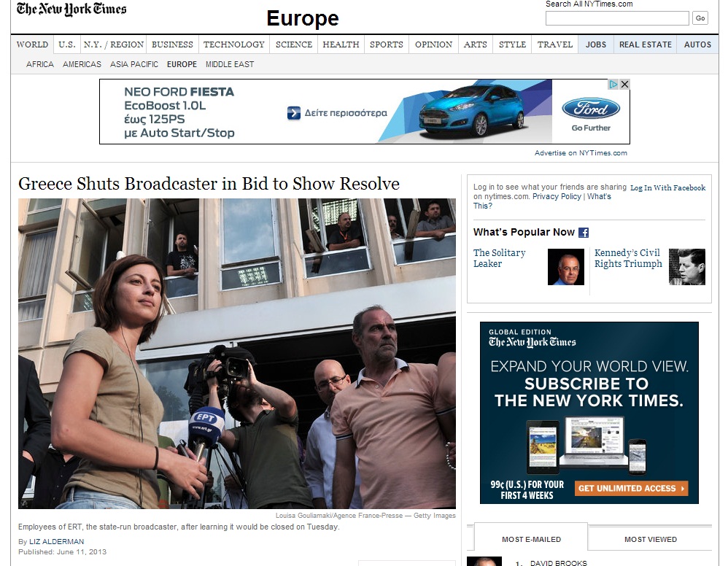Open author Liz Alderman's page

pos(57,541)
